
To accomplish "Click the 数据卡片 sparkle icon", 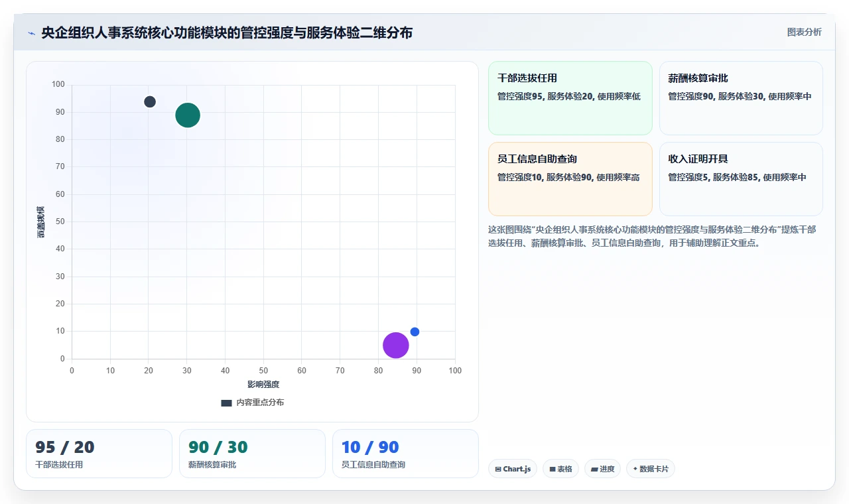I will [635, 469].
